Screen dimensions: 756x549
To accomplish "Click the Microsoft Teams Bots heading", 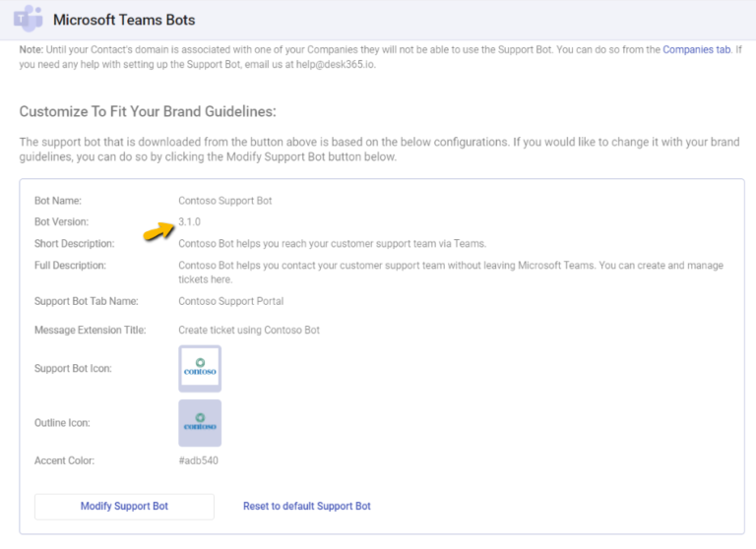I will pos(124,20).
